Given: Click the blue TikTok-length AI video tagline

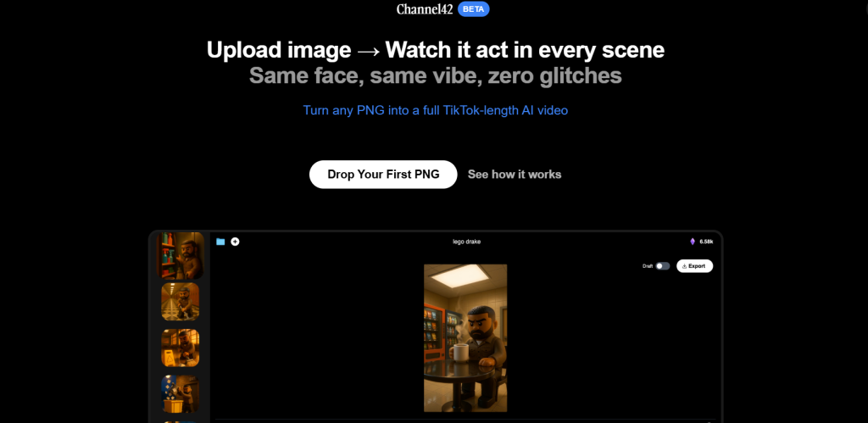Looking at the screenshot, I should click(435, 110).
